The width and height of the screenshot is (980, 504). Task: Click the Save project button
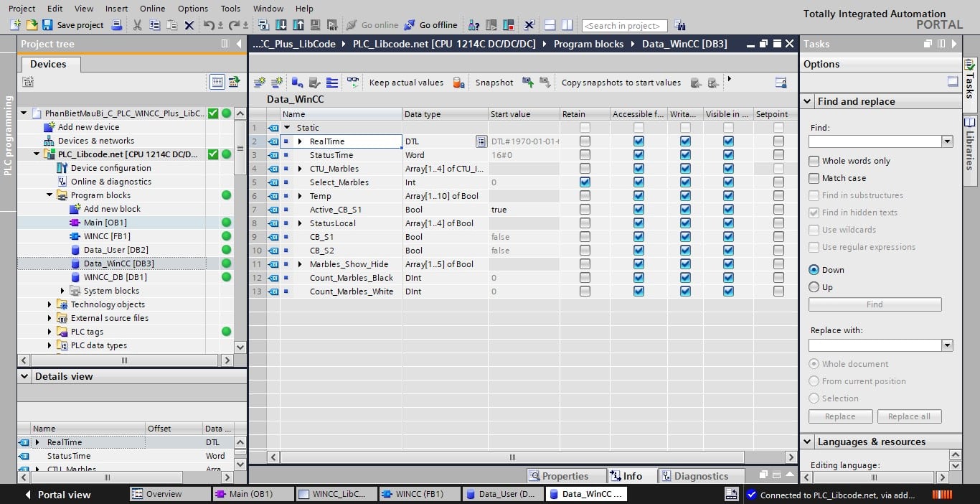point(72,25)
